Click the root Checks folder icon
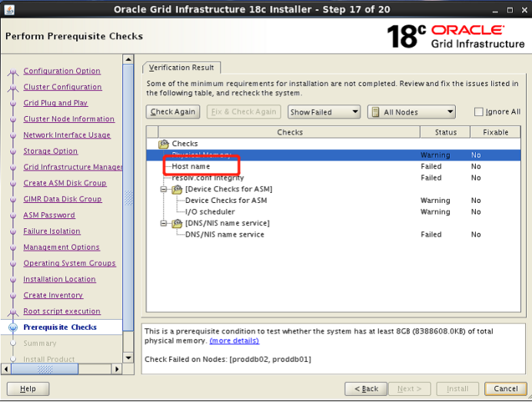 pyautogui.click(x=164, y=144)
